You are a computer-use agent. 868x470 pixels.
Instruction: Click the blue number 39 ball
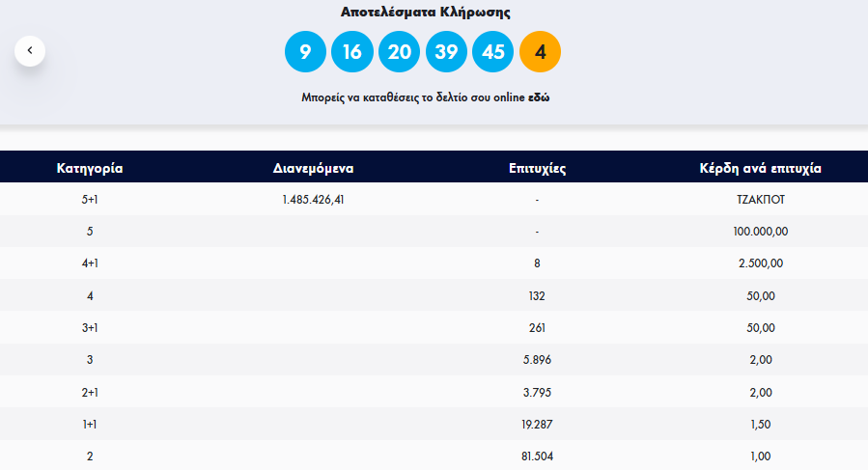(x=446, y=52)
